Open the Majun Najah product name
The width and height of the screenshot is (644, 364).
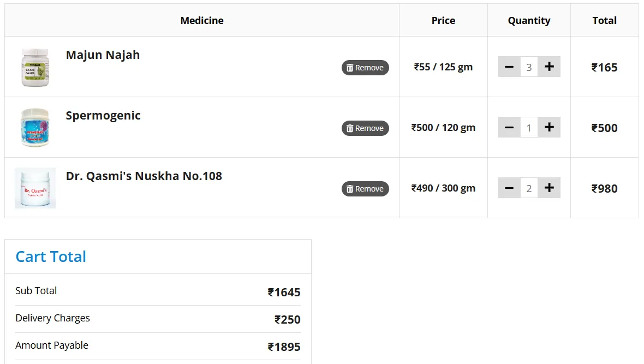point(103,55)
